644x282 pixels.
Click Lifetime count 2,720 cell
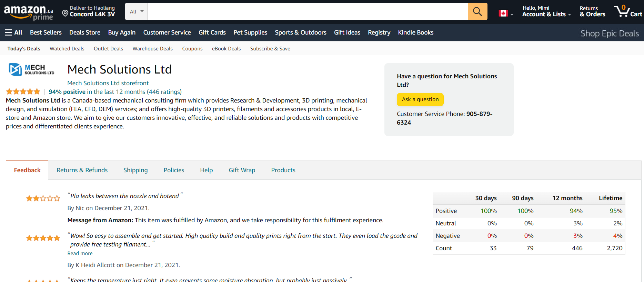pos(615,248)
